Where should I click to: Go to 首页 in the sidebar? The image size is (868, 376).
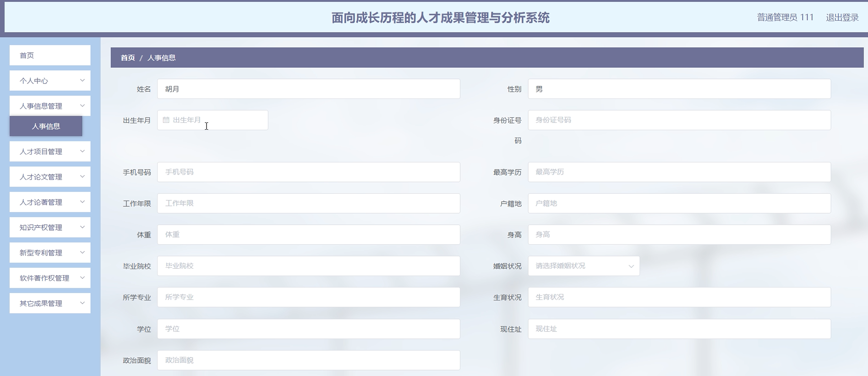coord(50,55)
